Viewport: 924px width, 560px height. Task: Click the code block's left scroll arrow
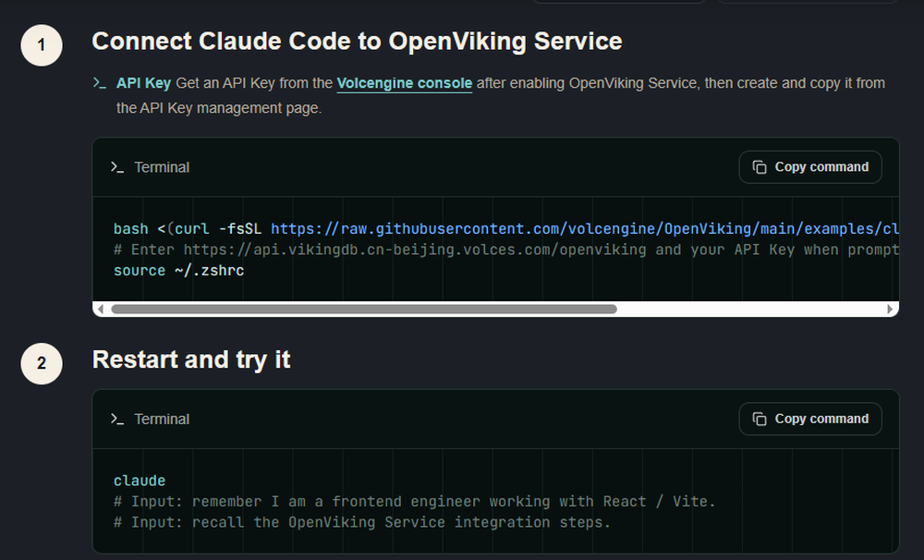tap(100, 309)
